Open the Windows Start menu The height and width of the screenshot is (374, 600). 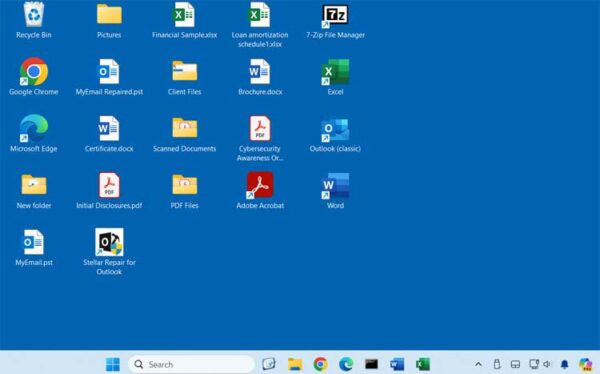pos(112,364)
